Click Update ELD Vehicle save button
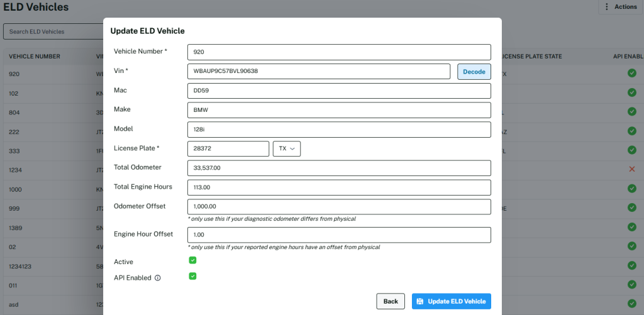This screenshot has width=644, height=315. (x=451, y=301)
